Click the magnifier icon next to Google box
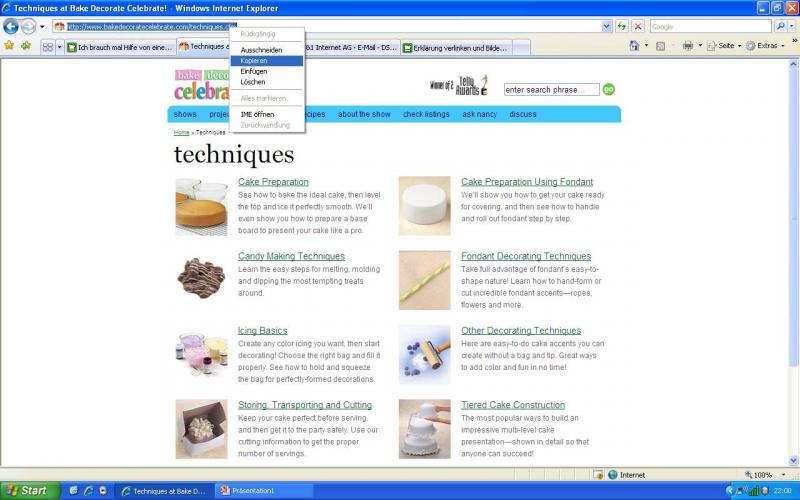Image resolution: width=800 pixels, height=500 pixels. (780, 26)
